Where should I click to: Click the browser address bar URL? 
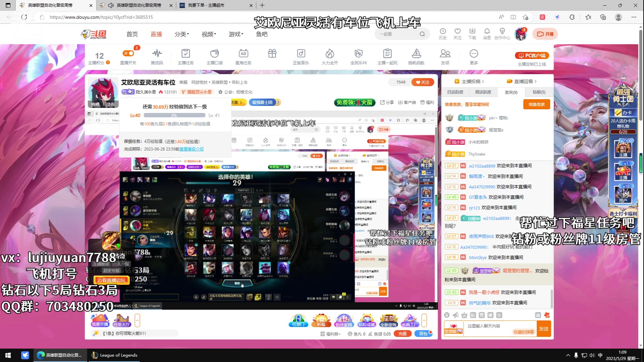click(x=101, y=17)
